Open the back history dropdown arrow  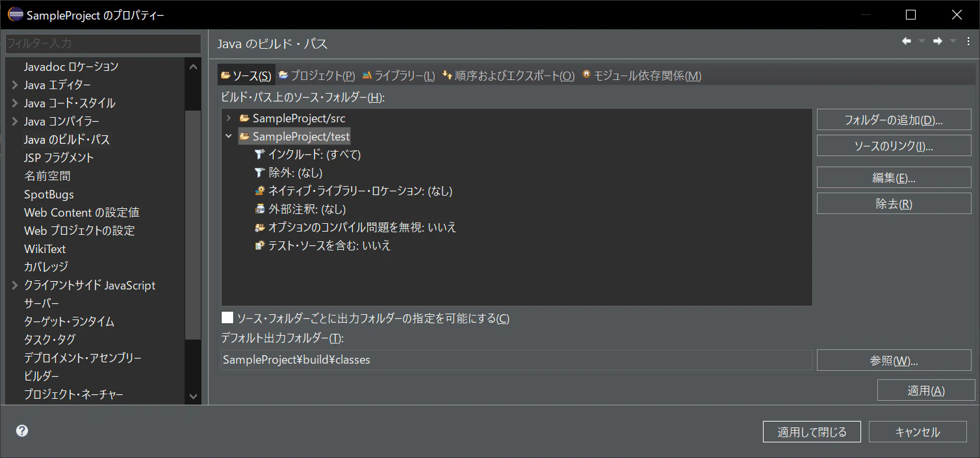tap(922, 41)
